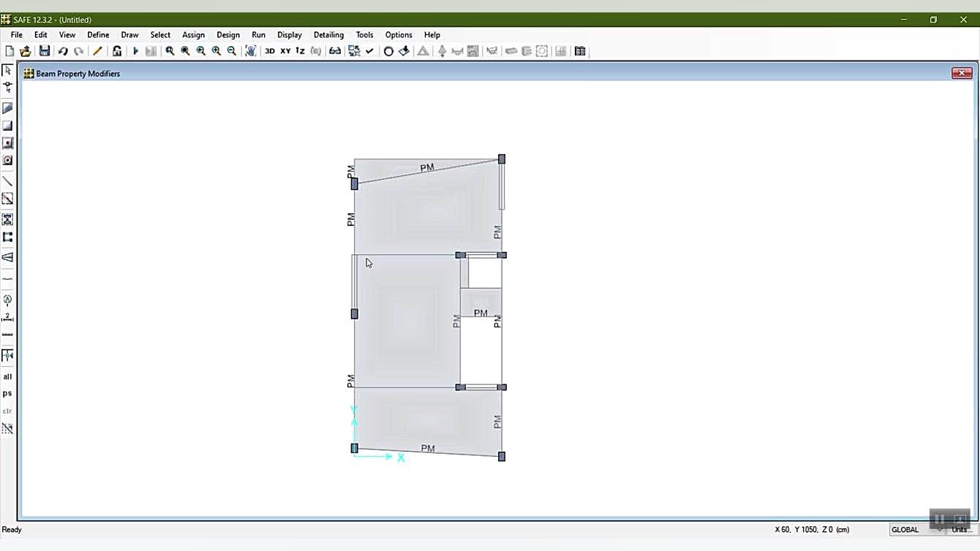Viewport: 980px width, 551px height.
Task: Open the Design menu
Action: [228, 34]
